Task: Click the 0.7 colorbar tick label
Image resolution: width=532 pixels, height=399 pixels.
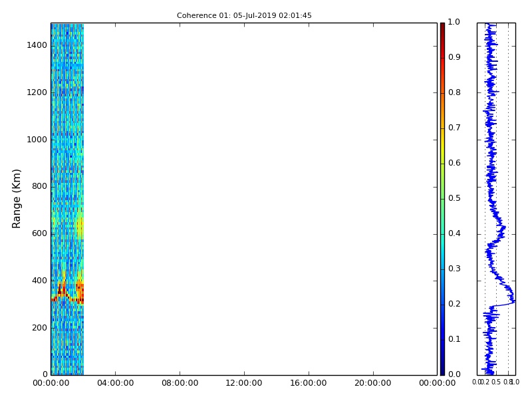Action: [454, 128]
